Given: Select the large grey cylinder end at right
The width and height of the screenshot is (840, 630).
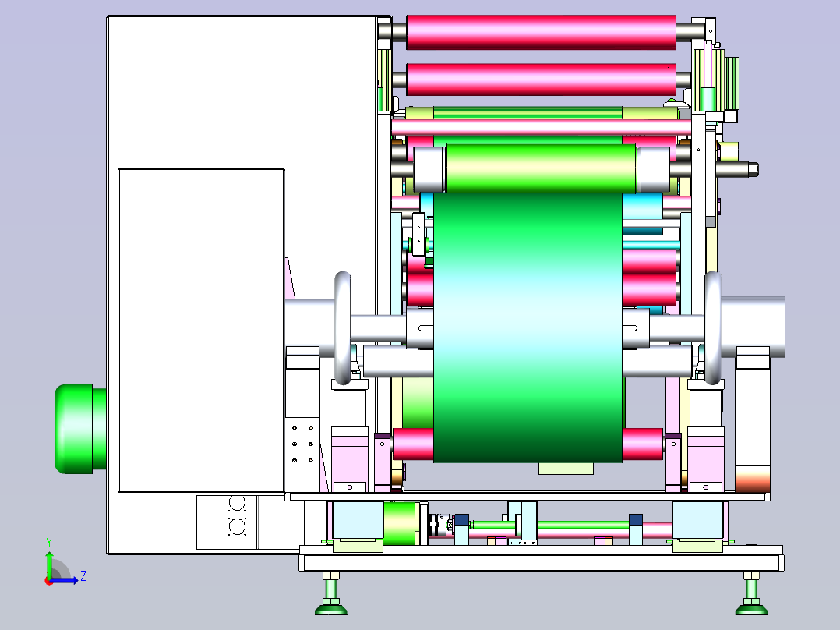Looking at the screenshot, I should (x=753, y=327).
